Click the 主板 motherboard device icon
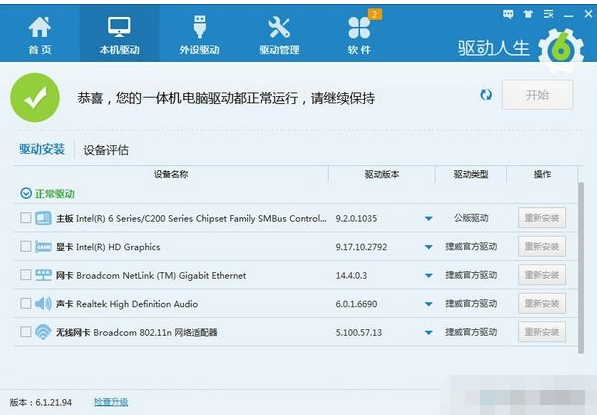This screenshot has height=415, width=597. 43,218
